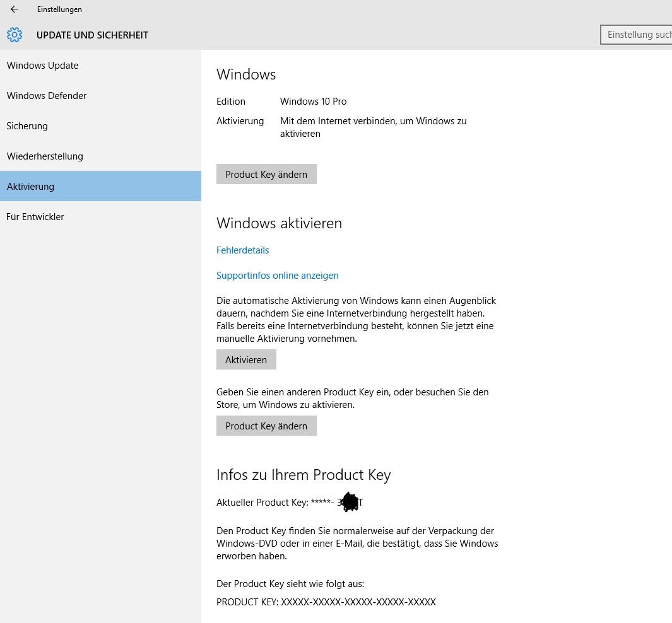Click Product Key ändern under Windows edition info

point(266,173)
